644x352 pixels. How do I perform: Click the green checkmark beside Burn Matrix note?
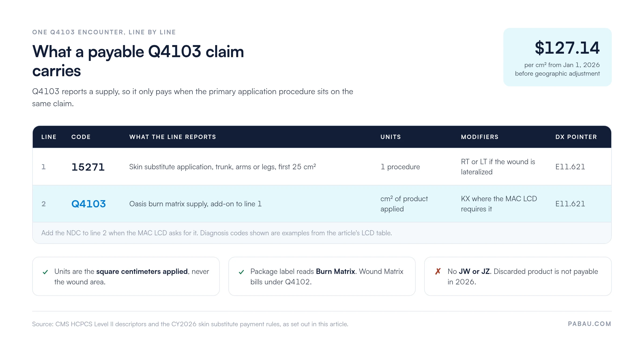pyautogui.click(x=241, y=272)
